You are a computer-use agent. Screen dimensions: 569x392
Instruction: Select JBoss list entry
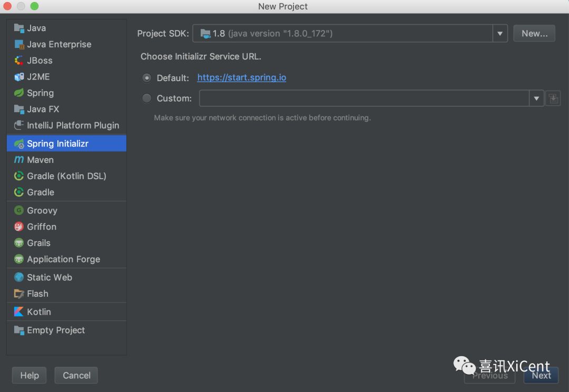click(x=66, y=61)
